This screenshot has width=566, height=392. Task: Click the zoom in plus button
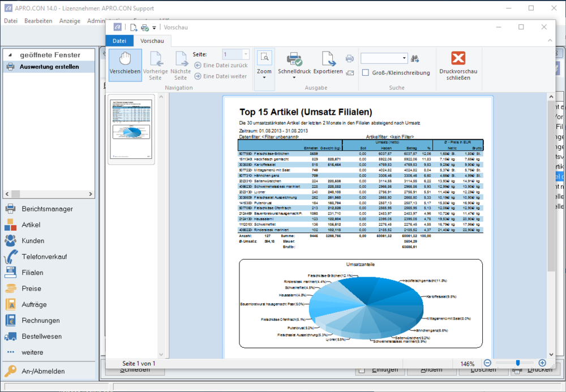pos(542,363)
